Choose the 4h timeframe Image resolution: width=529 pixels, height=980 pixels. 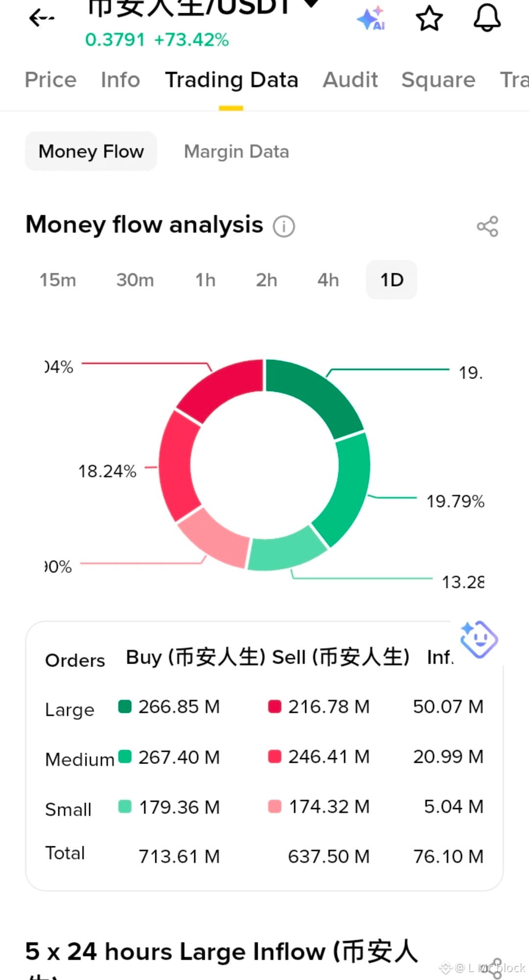pyautogui.click(x=328, y=280)
